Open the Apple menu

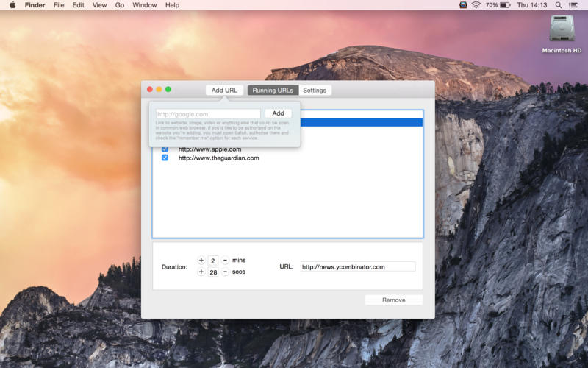click(12, 5)
